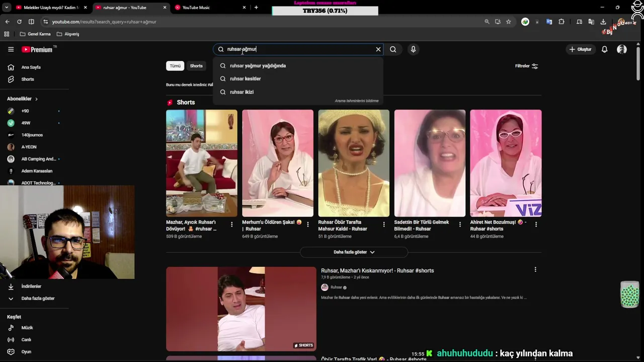Open browser downloads icon
This screenshot has height=362, width=644.
tap(603, 22)
